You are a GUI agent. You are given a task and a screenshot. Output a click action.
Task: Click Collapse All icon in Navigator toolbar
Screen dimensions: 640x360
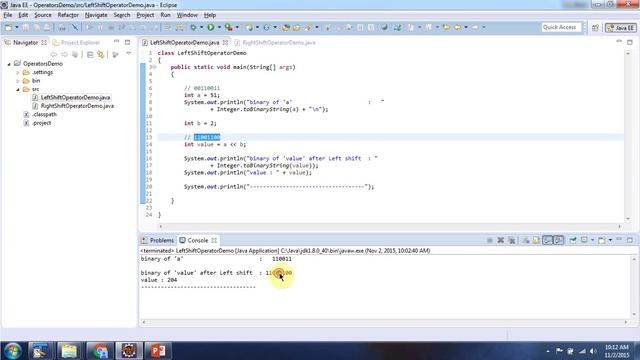90,54
